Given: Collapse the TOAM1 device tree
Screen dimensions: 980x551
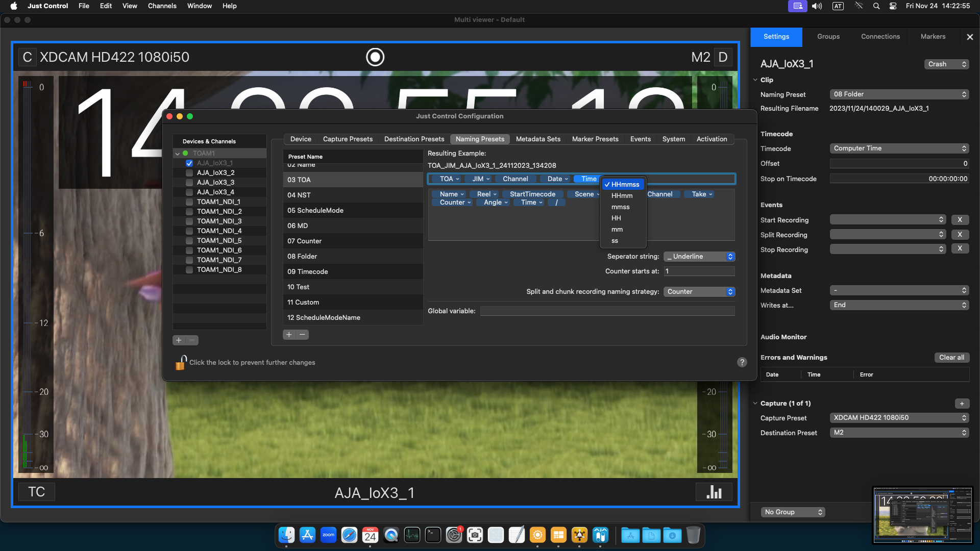Looking at the screenshot, I should pos(177,154).
